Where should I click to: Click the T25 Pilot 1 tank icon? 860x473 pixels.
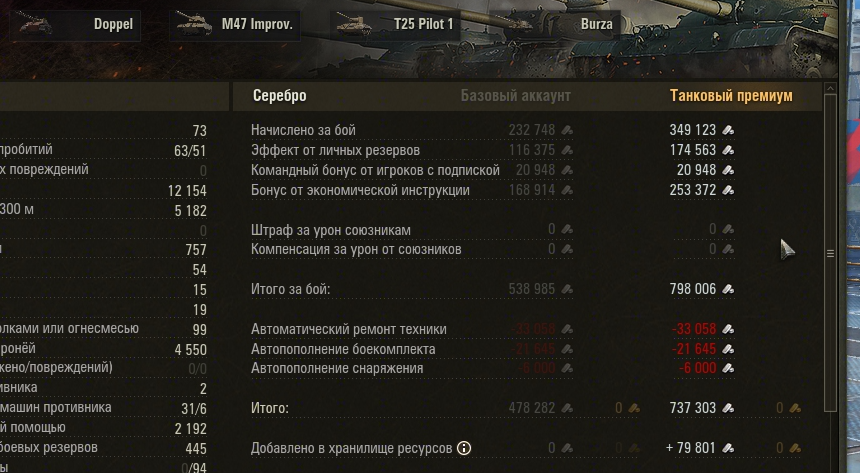[358, 23]
